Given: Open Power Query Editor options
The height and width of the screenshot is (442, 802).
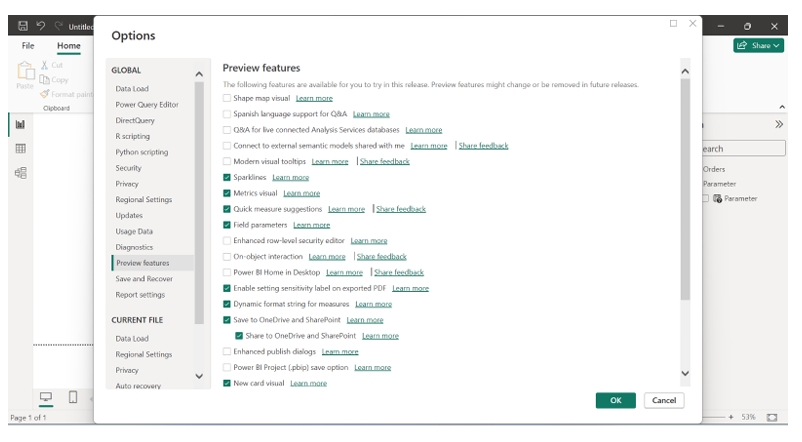Looking at the screenshot, I should (x=147, y=104).
